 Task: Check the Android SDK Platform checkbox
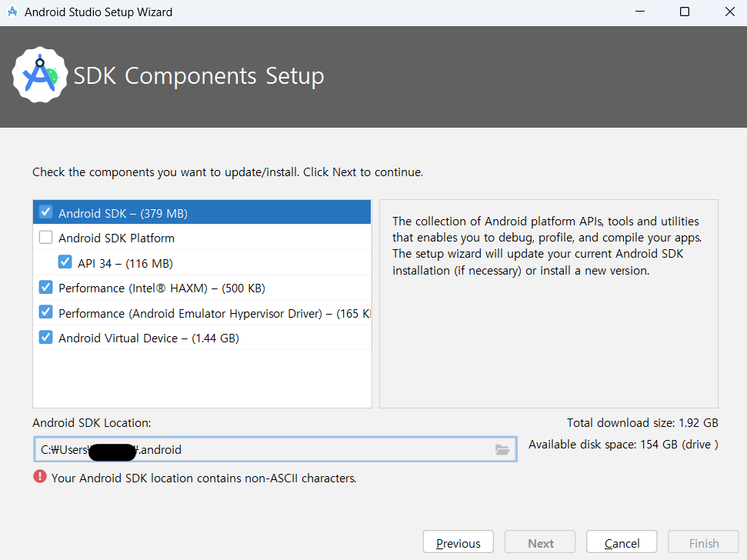[x=45, y=237]
